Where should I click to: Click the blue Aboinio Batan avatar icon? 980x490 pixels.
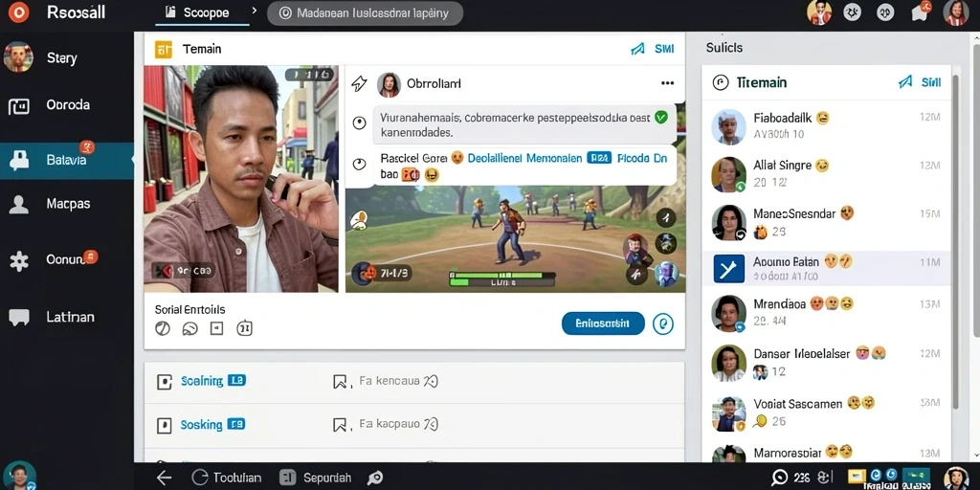pyautogui.click(x=728, y=269)
